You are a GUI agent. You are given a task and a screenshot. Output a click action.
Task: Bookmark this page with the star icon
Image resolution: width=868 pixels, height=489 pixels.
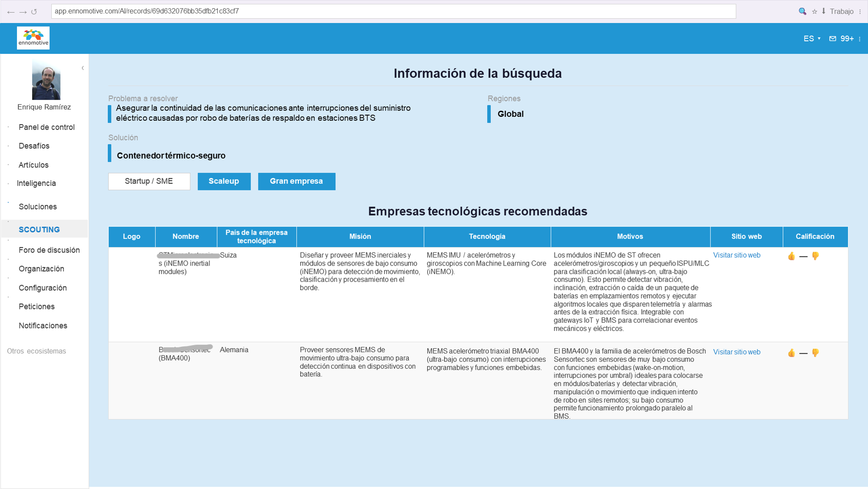pos(814,11)
